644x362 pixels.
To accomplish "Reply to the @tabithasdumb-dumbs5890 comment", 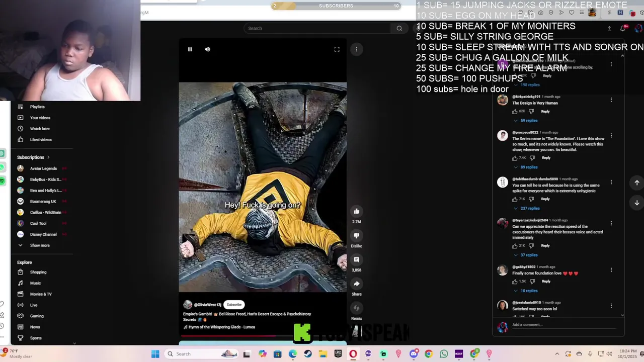I will pos(545,199).
